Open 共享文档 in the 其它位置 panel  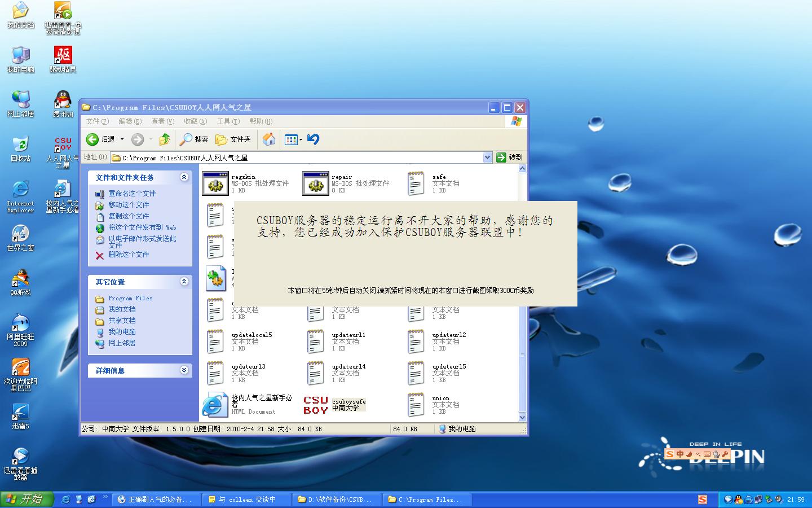tap(122, 321)
